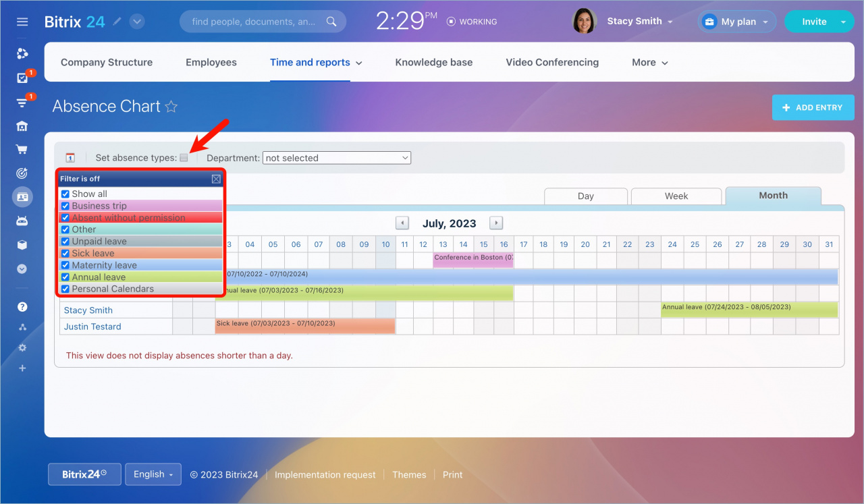Open the box cube sidebar icon
The image size is (864, 504).
click(22, 245)
